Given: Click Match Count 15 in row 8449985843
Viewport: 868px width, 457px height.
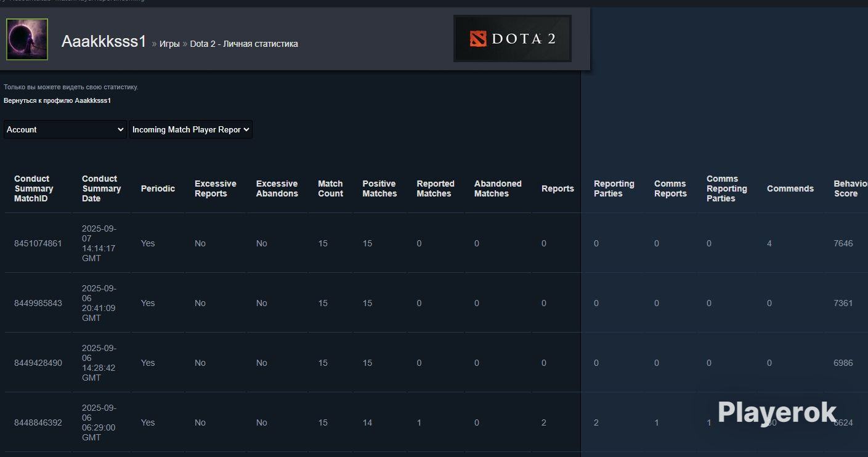Looking at the screenshot, I should tap(323, 303).
